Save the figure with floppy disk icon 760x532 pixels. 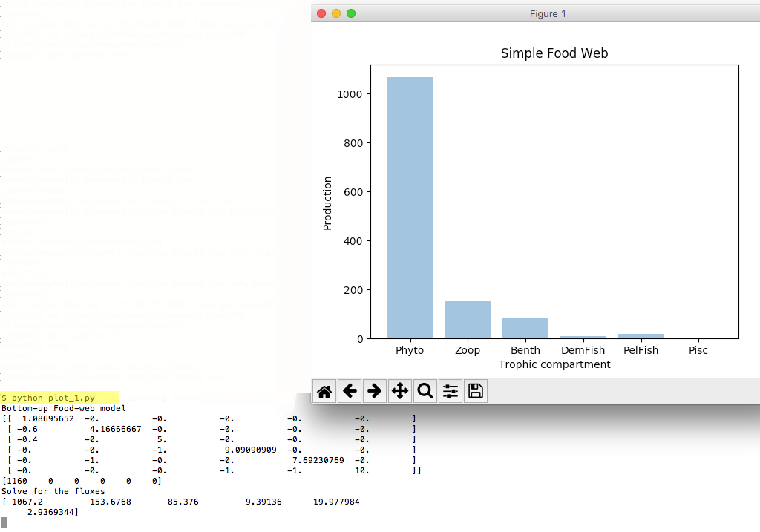(476, 391)
